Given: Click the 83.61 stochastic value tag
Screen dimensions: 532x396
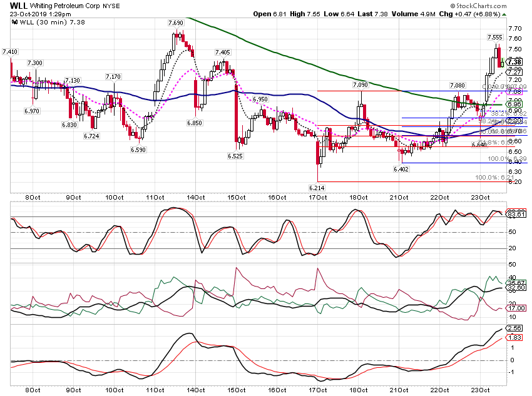Looking at the screenshot, I should (516, 215).
